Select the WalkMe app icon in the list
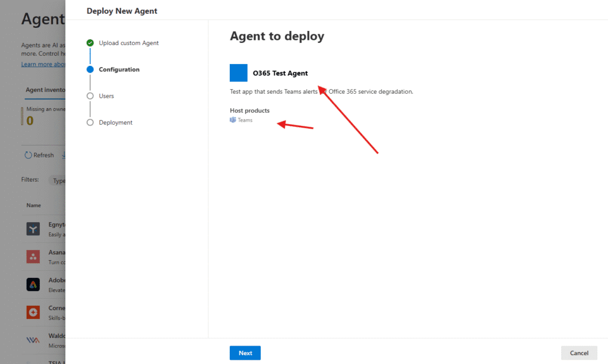608x364 pixels. pyautogui.click(x=33, y=340)
